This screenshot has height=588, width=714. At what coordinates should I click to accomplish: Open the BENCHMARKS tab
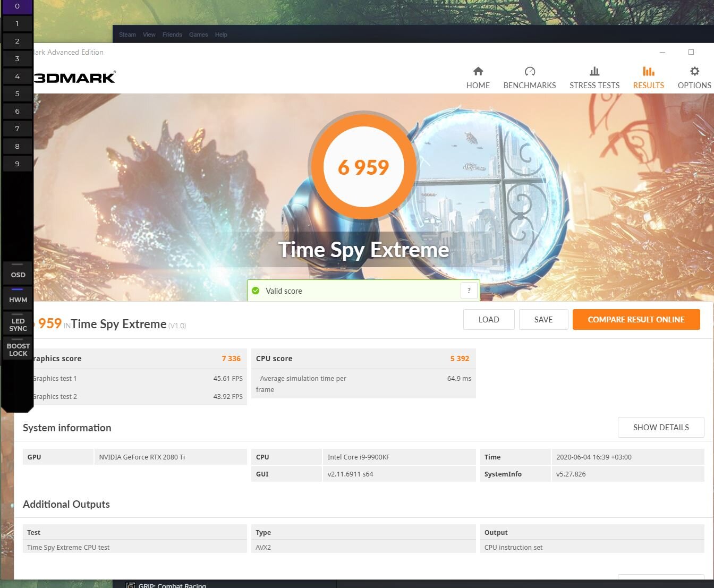(530, 78)
